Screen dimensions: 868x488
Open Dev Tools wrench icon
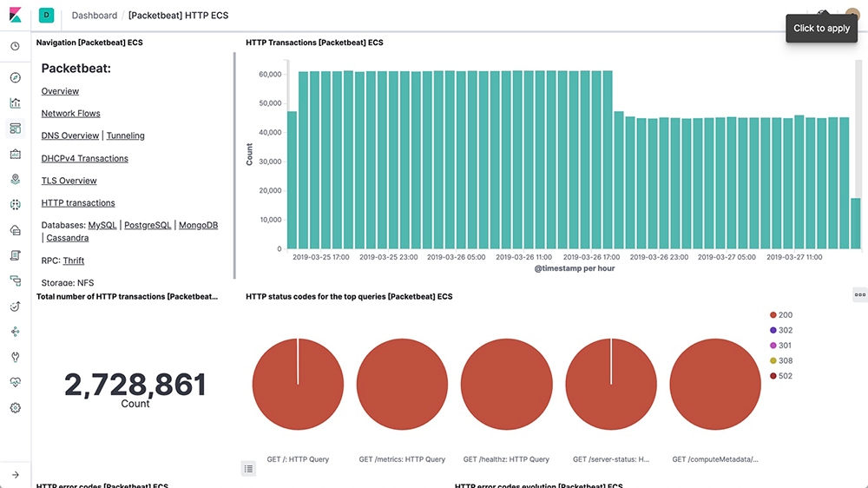[15, 357]
